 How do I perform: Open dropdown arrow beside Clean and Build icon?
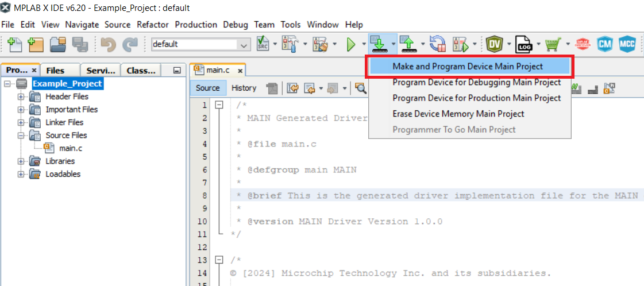tap(335, 44)
